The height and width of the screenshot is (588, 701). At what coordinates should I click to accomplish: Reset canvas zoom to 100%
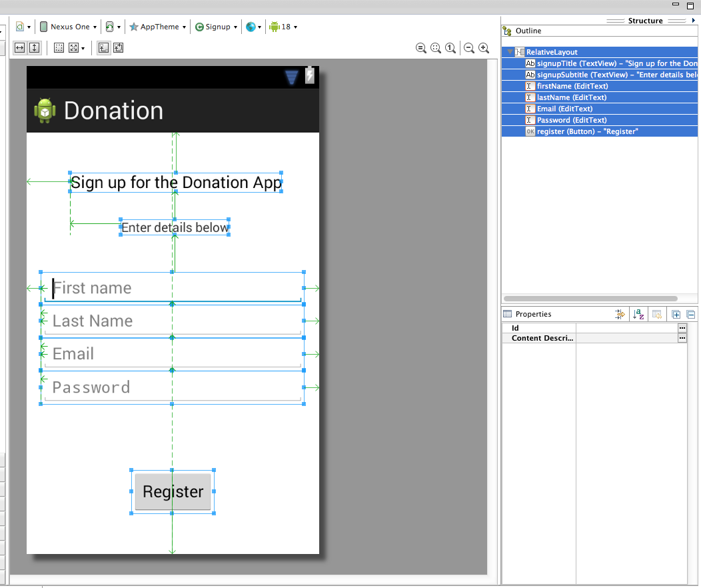450,48
